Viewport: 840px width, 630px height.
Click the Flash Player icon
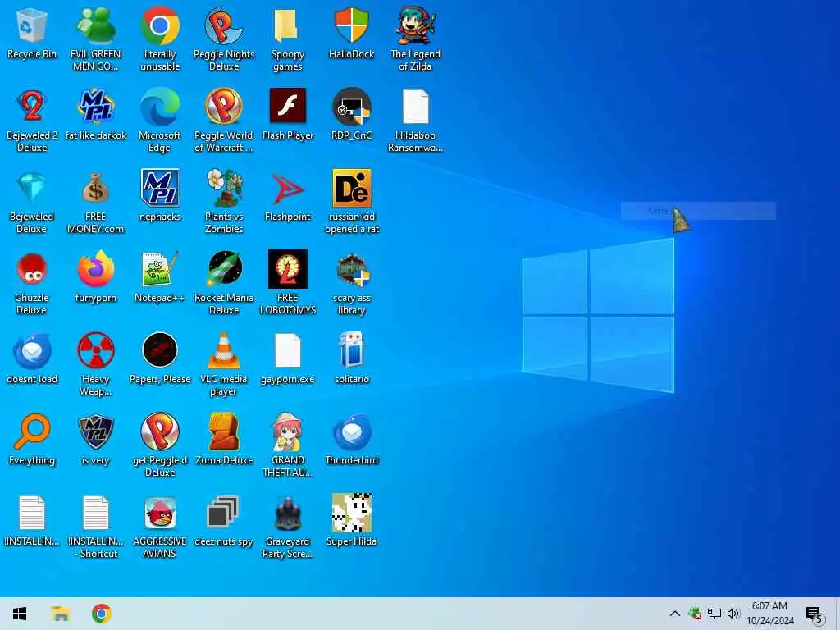288,106
